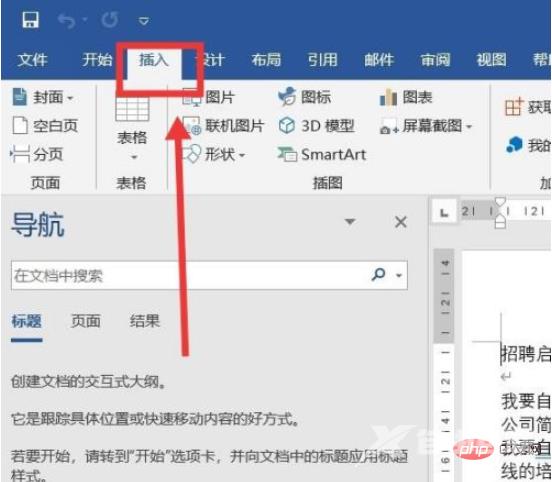This screenshot has width=552, height=482.
Task: Open Customize Quick Access Toolbar dropdown
Action: pyautogui.click(x=143, y=21)
